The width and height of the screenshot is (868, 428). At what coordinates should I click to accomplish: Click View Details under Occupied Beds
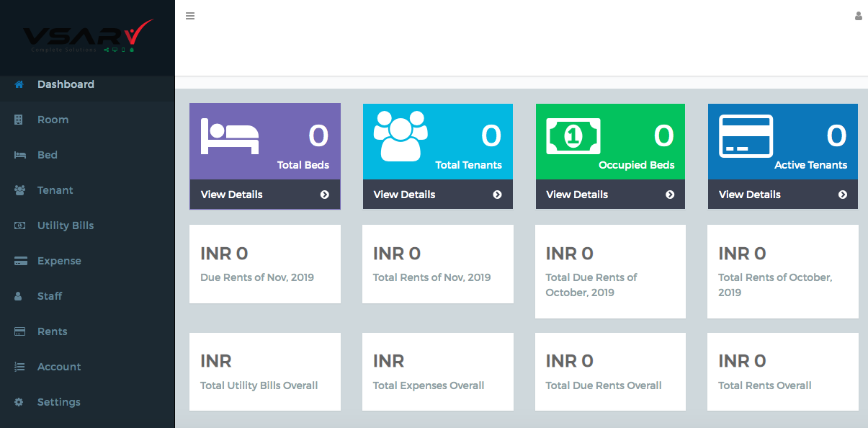tap(577, 195)
